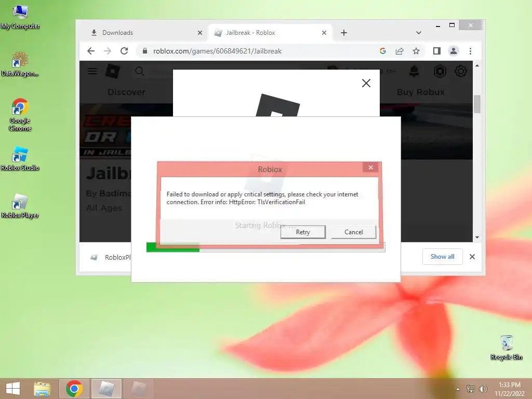Click Cancel in the Roblox error dialog
This screenshot has width=532, height=399.
pyautogui.click(x=353, y=232)
